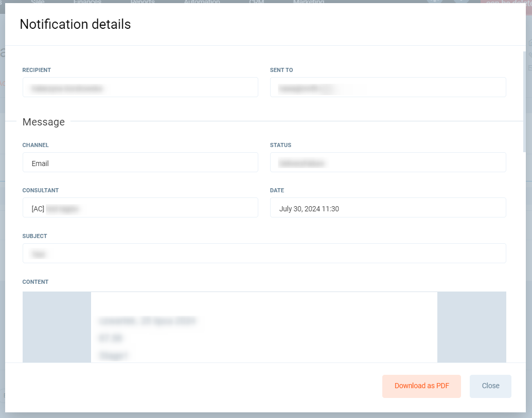Viewport: 532px width, 418px height.
Task: Focus the Status field
Action: tap(387, 162)
